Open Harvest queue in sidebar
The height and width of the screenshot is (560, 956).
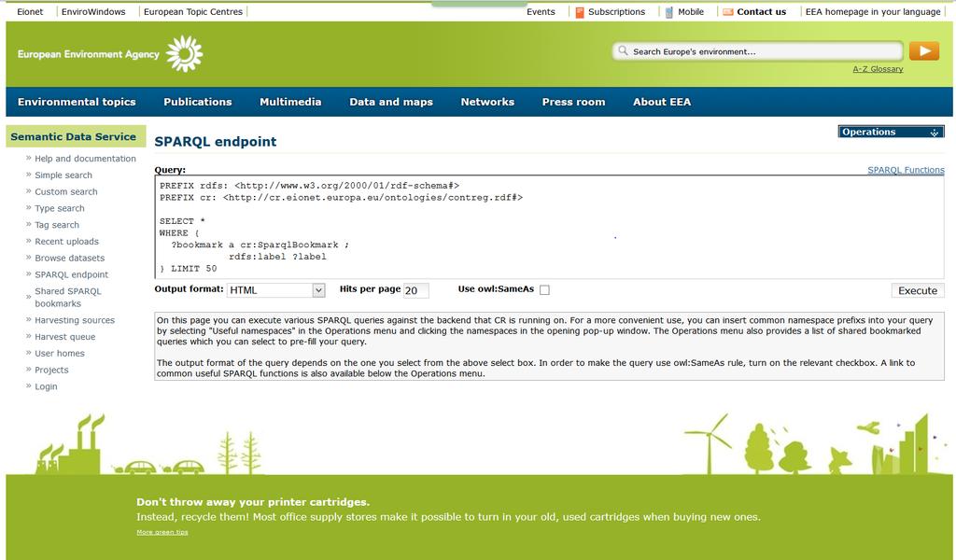[64, 336]
